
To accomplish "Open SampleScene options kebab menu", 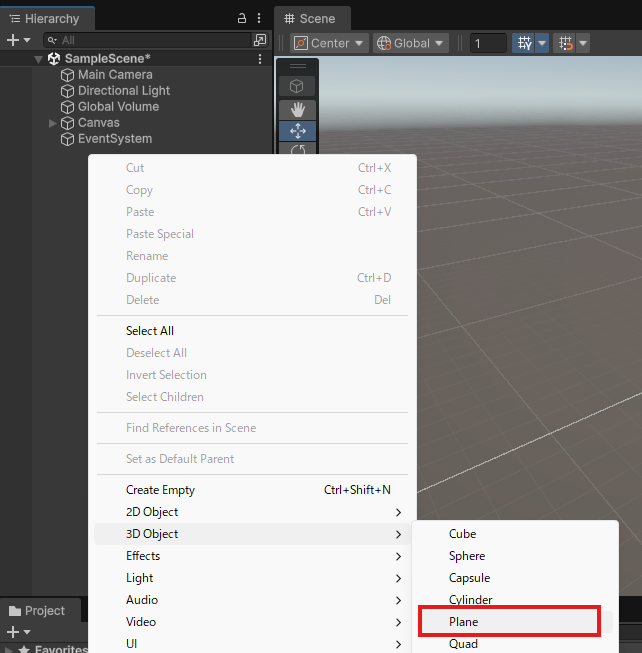I will click(x=260, y=59).
